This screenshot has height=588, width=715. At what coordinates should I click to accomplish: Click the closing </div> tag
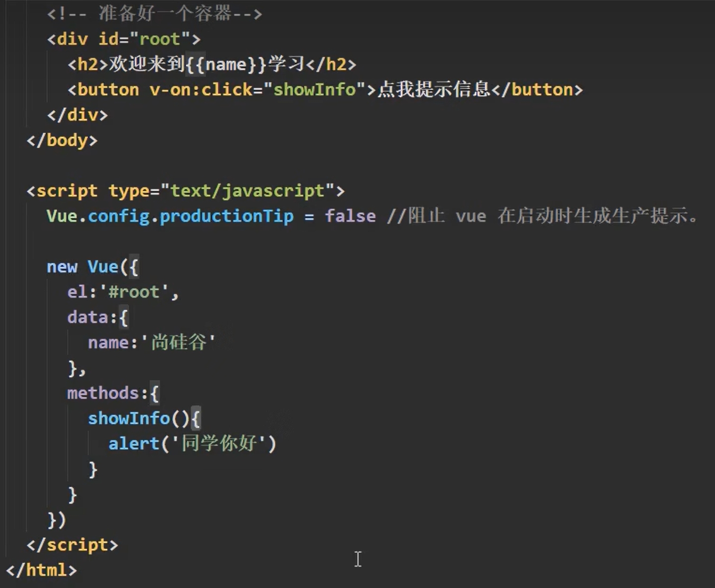click(x=78, y=115)
